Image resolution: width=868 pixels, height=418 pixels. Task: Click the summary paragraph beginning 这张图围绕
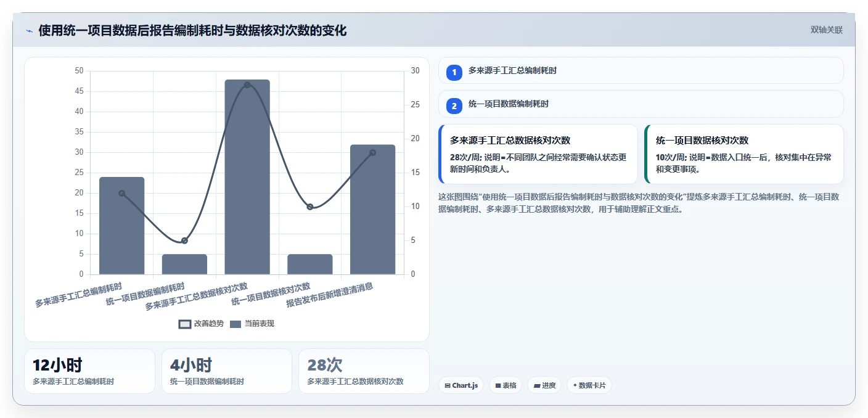pyautogui.click(x=639, y=203)
